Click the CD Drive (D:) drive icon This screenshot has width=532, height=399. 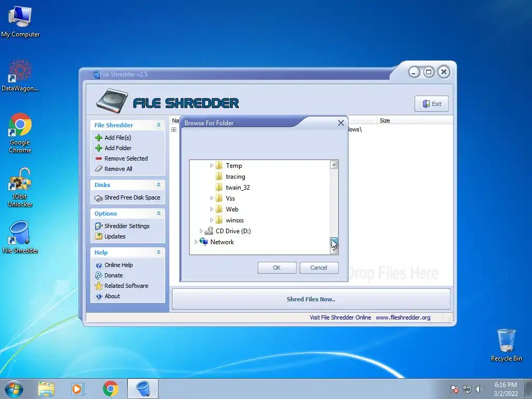209,231
